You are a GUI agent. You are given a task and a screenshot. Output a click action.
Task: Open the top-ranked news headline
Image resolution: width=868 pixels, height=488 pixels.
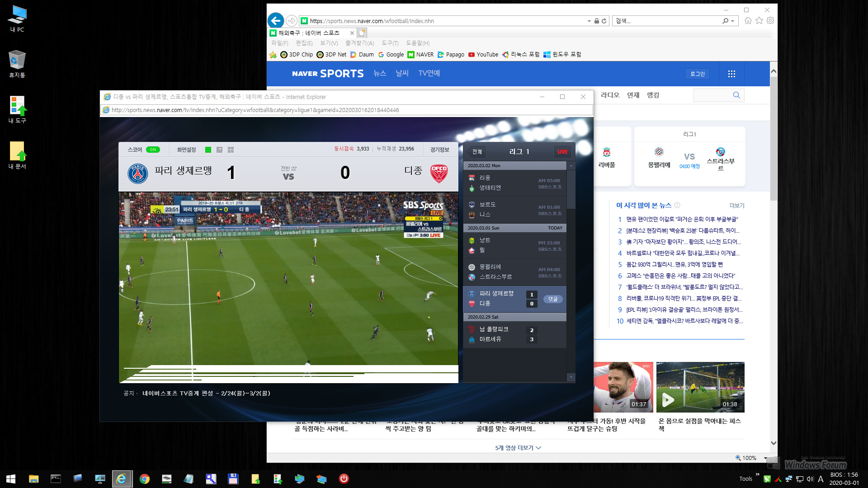[682, 219]
